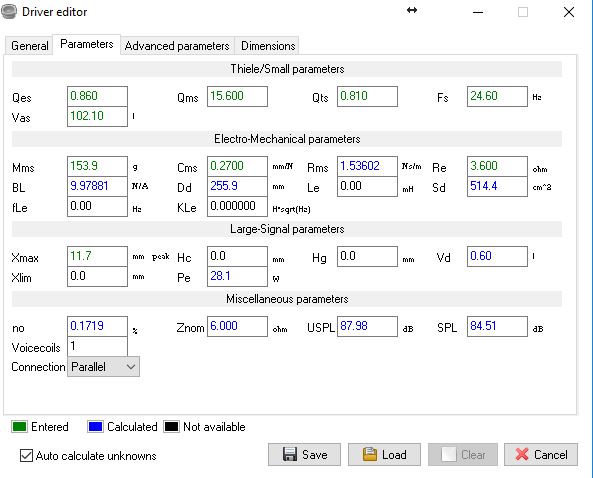Viewport: 593px width, 478px height.
Task: Click the Fs value field
Action: click(497, 96)
